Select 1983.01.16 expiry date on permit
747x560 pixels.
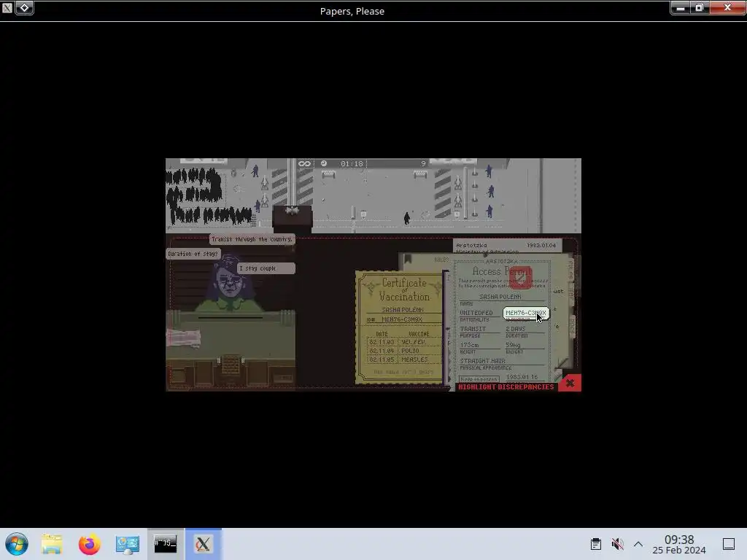pos(522,377)
